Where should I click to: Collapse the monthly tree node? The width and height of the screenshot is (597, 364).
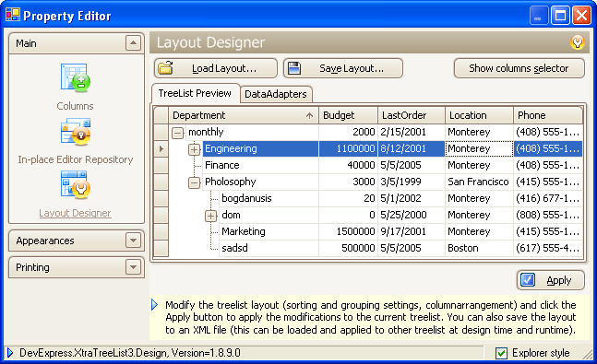(177, 133)
